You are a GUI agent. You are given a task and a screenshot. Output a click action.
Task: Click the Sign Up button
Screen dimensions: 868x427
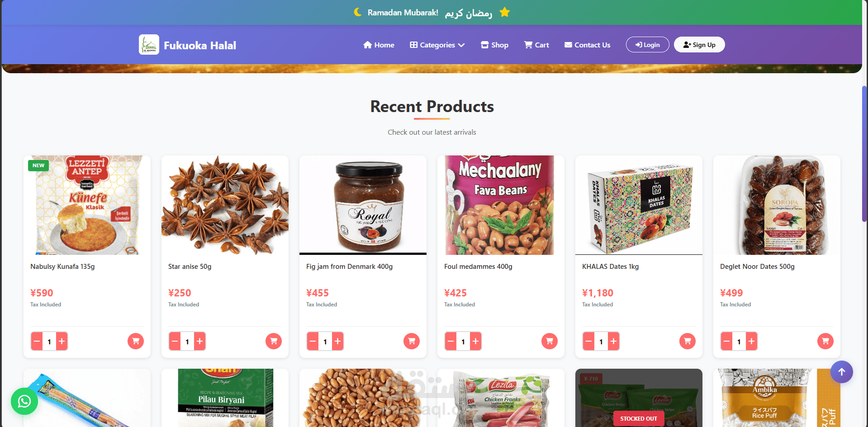(699, 45)
